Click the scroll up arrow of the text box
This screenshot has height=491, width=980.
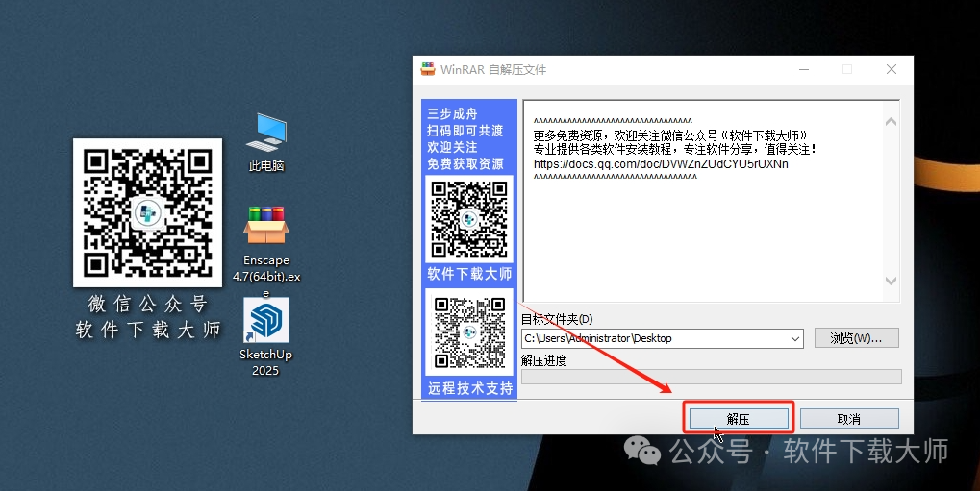[892, 122]
